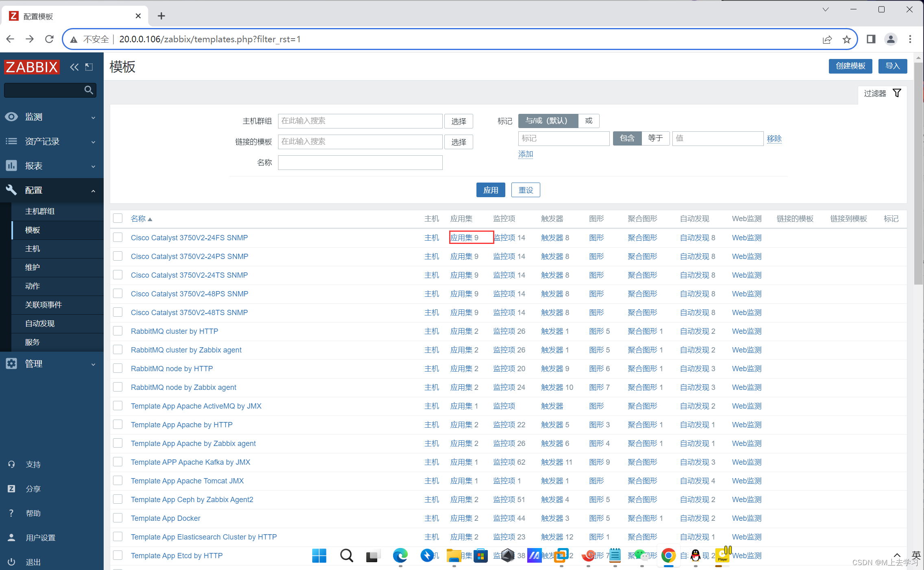Open the browser tab search chevron

(826, 10)
